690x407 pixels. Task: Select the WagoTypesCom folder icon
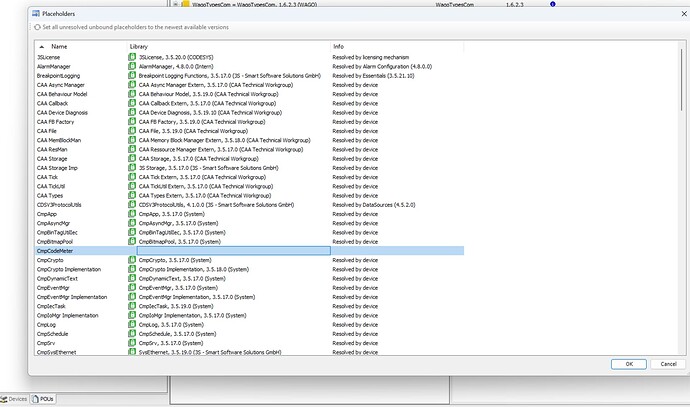tap(186, 4)
